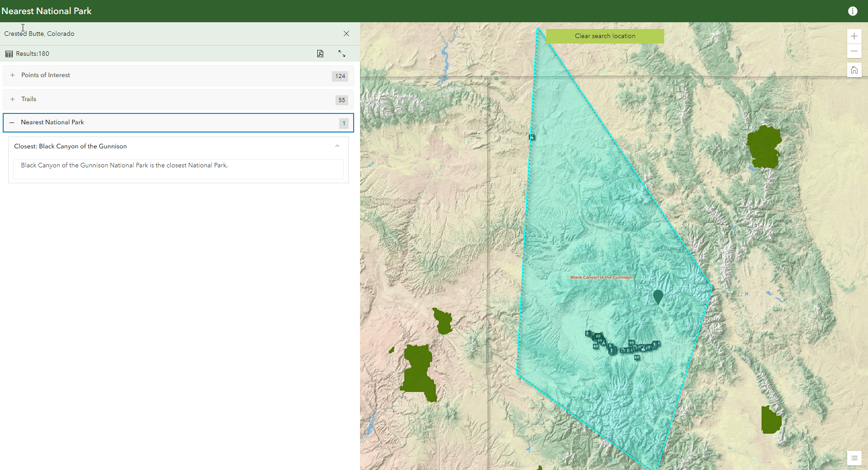Export results to PDF
Image resolution: width=868 pixels, height=470 pixels.
pyautogui.click(x=321, y=53)
